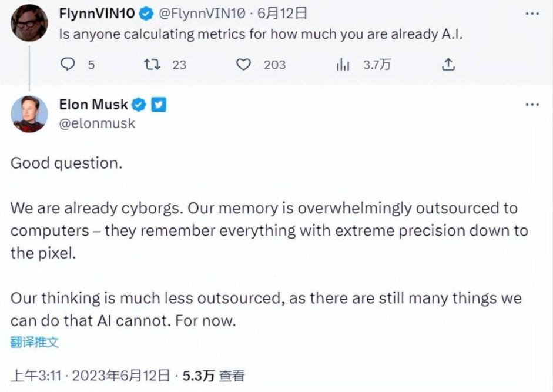This screenshot has width=553, height=392.
Task: Open the Elon Musk profile avatar
Action: pos(29,114)
